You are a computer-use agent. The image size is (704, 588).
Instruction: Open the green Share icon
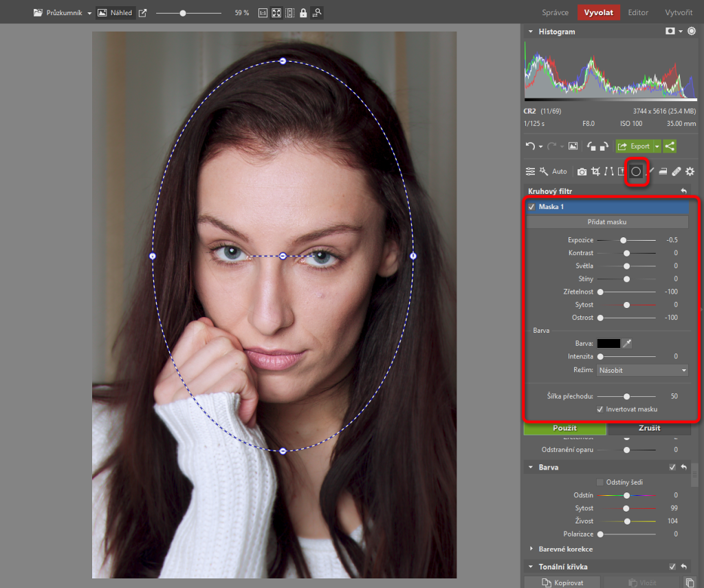click(670, 146)
